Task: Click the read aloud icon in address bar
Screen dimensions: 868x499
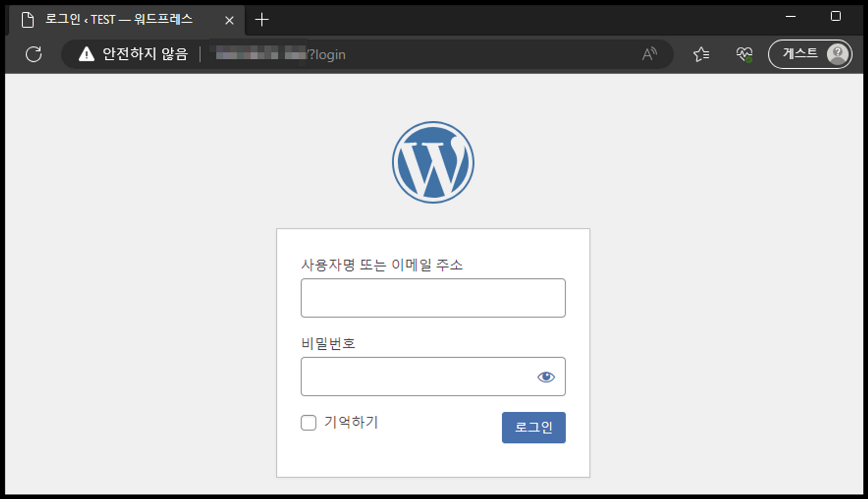Action: [x=649, y=54]
